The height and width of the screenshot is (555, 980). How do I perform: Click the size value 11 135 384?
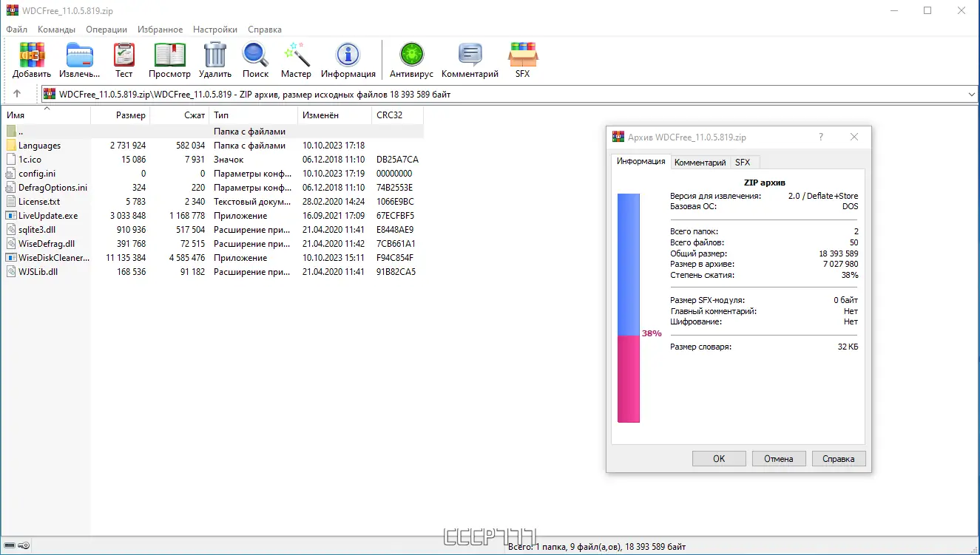coord(126,258)
